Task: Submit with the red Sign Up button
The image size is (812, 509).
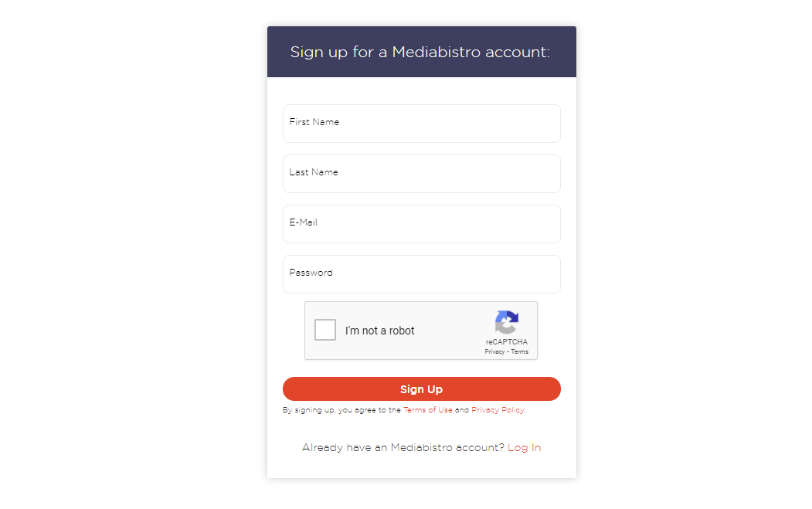Action: (422, 389)
